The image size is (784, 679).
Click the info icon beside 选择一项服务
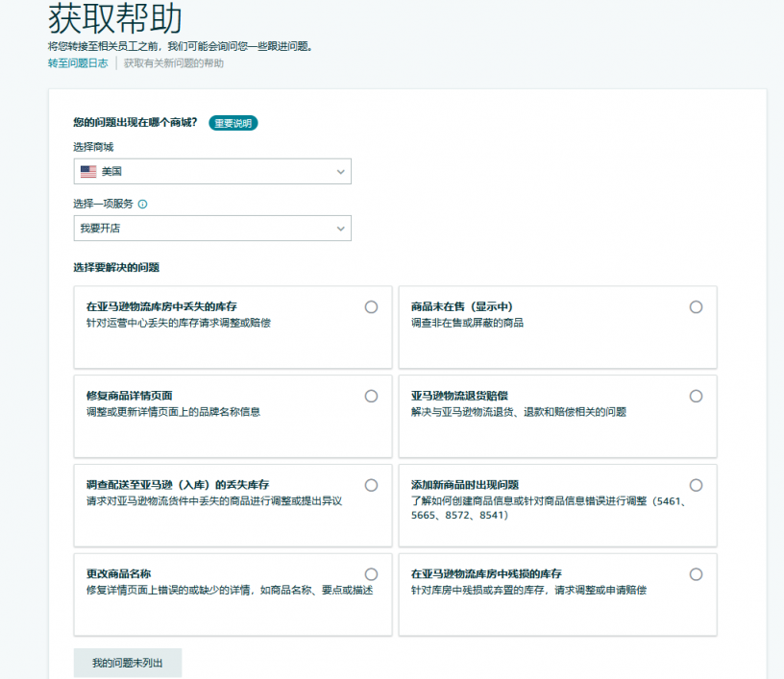pos(142,204)
